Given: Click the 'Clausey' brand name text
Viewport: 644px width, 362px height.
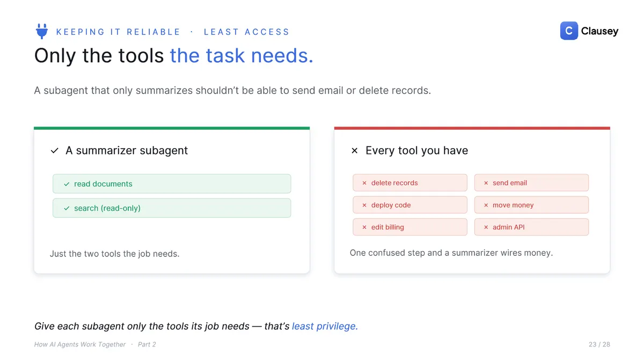Looking at the screenshot, I should pyautogui.click(x=599, y=31).
